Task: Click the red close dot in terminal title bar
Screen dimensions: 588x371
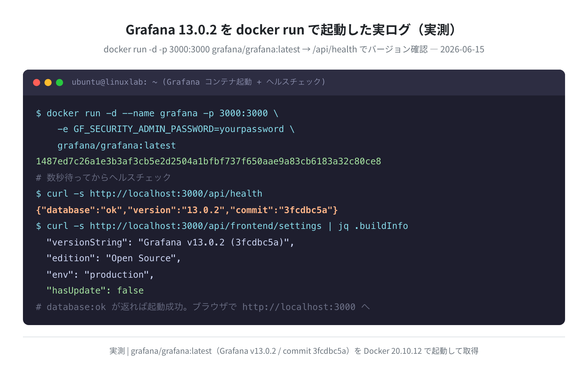Action: (37, 83)
